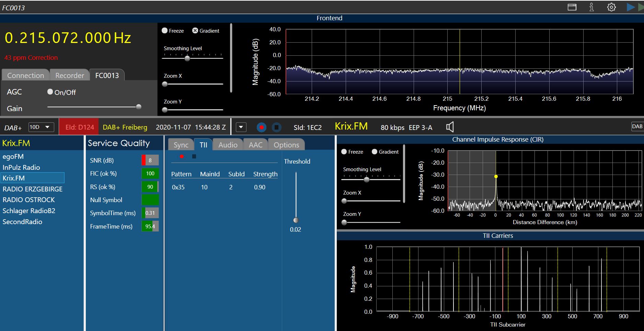Viewport: 644px width, 331px height.
Task: Open the Recorder tab
Action: click(70, 75)
